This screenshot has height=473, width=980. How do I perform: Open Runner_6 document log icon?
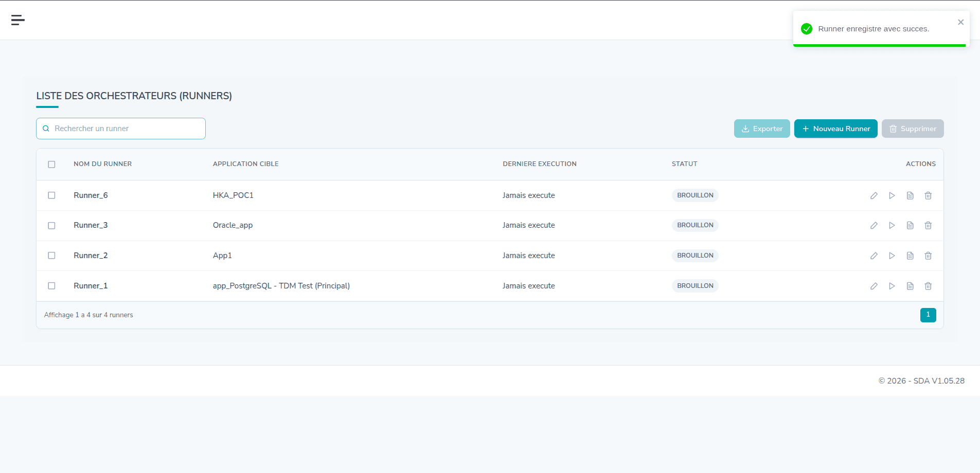coord(910,195)
